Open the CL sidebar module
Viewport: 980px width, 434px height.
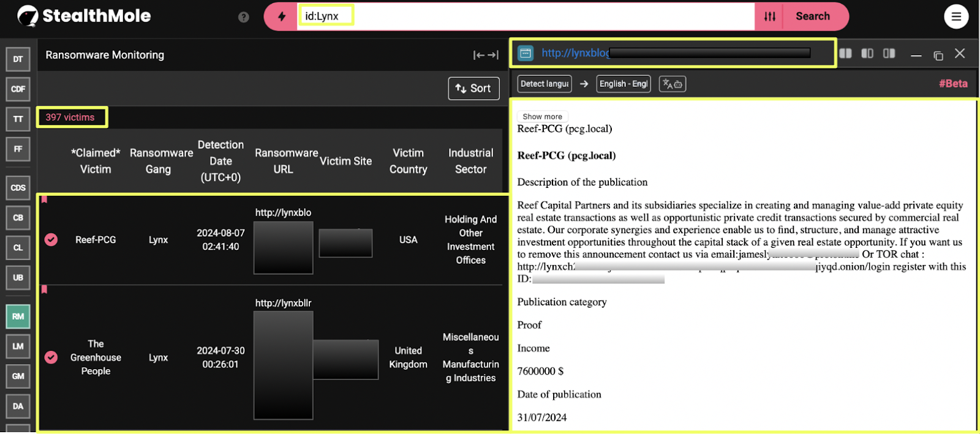tap(18, 248)
